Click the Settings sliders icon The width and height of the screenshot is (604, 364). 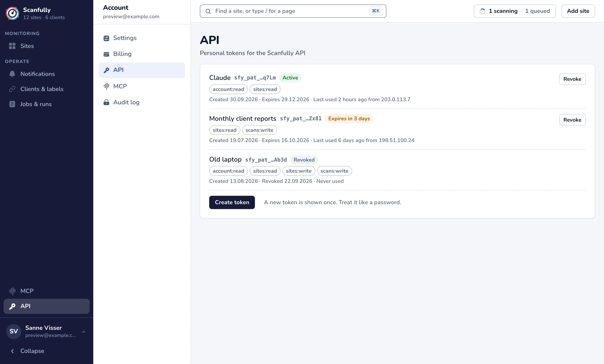106,38
